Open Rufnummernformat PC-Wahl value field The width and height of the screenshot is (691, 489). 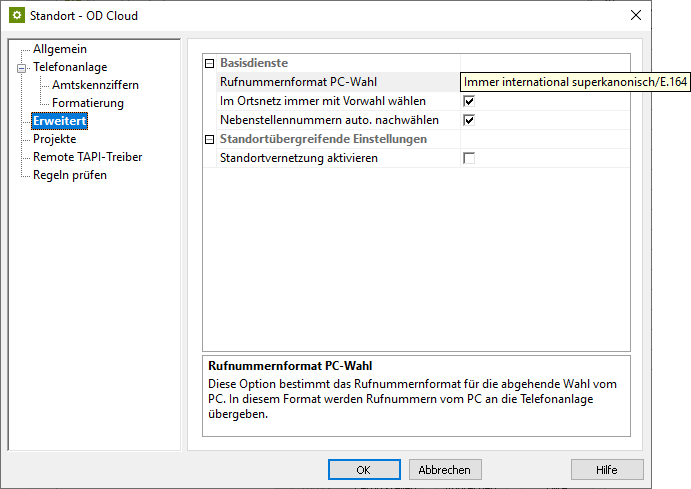pyautogui.click(x=545, y=82)
